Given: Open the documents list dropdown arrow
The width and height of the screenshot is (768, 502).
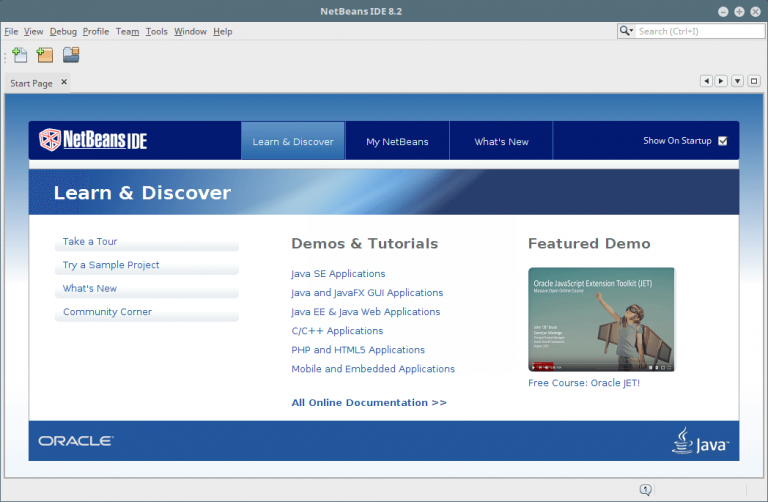Looking at the screenshot, I should coord(738,81).
